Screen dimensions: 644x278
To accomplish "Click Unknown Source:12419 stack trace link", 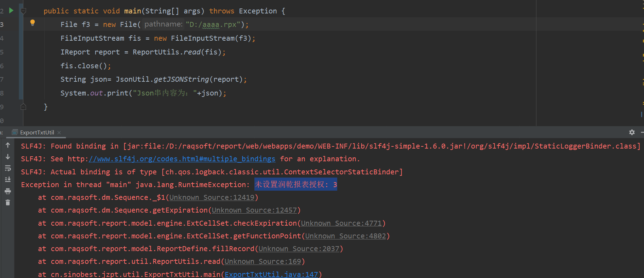I will pyautogui.click(x=212, y=197).
